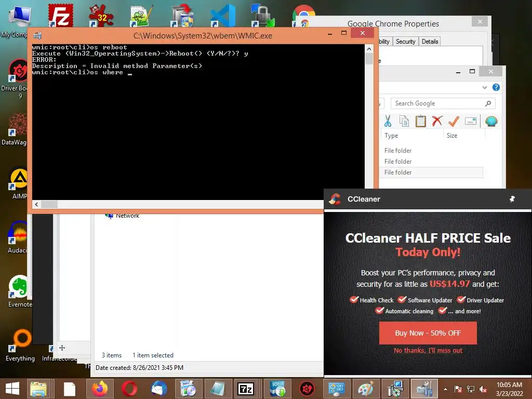
Task: Click the pin icon in CCleaner popup header
Action: 512,199
